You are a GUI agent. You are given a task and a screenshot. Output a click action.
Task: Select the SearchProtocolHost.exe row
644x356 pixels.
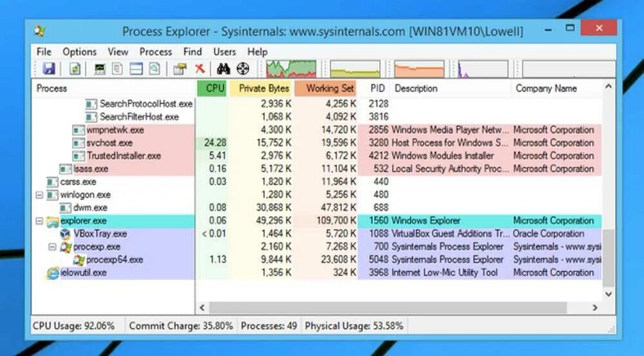[317, 104]
